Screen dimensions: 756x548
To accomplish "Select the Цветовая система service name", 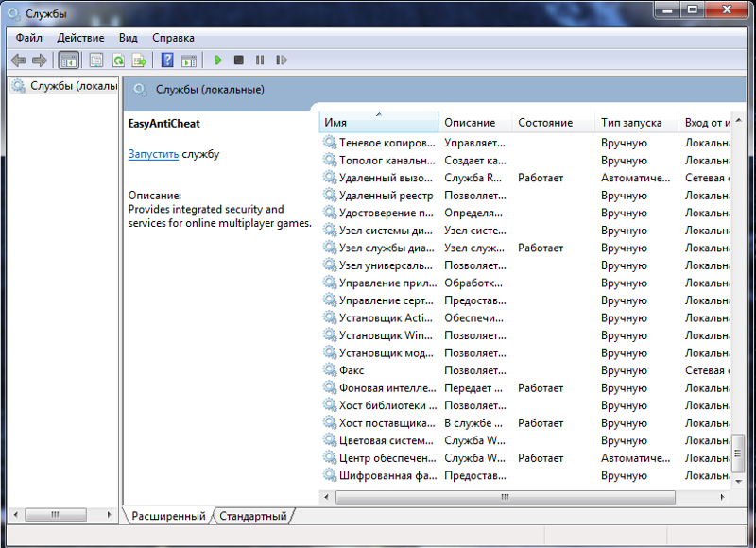I will click(x=386, y=440).
